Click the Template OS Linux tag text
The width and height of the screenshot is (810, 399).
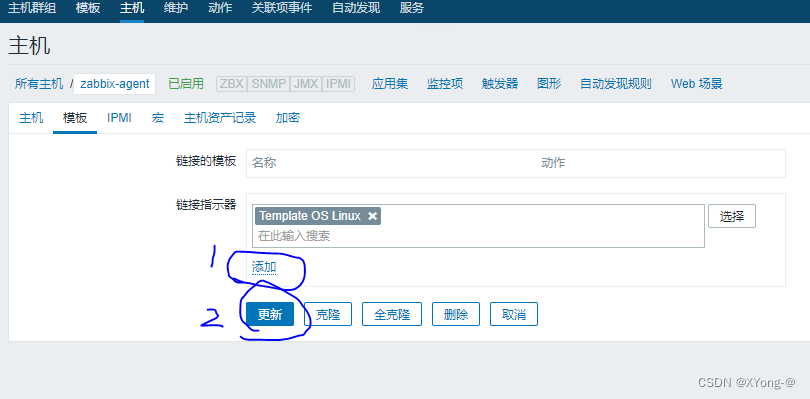(310, 216)
